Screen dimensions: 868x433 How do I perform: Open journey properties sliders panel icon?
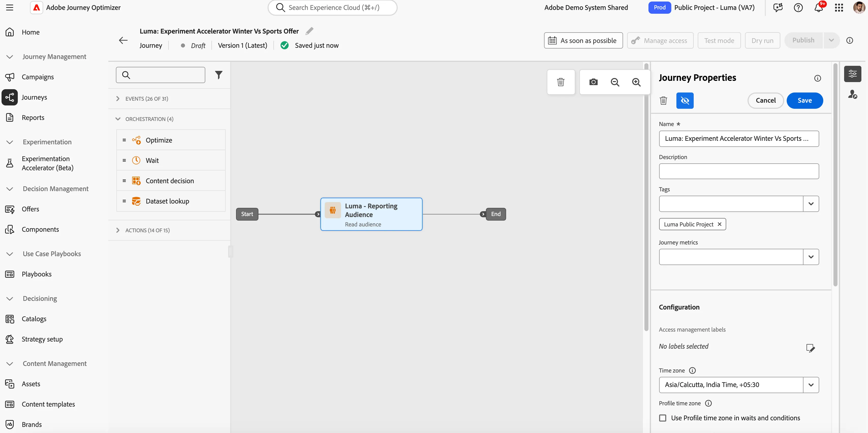852,74
